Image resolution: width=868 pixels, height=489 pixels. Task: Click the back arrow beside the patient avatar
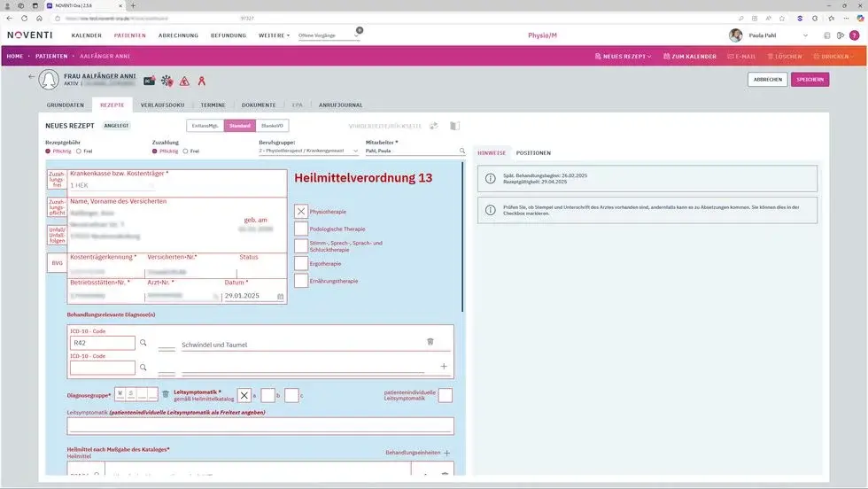(x=32, y=77)
